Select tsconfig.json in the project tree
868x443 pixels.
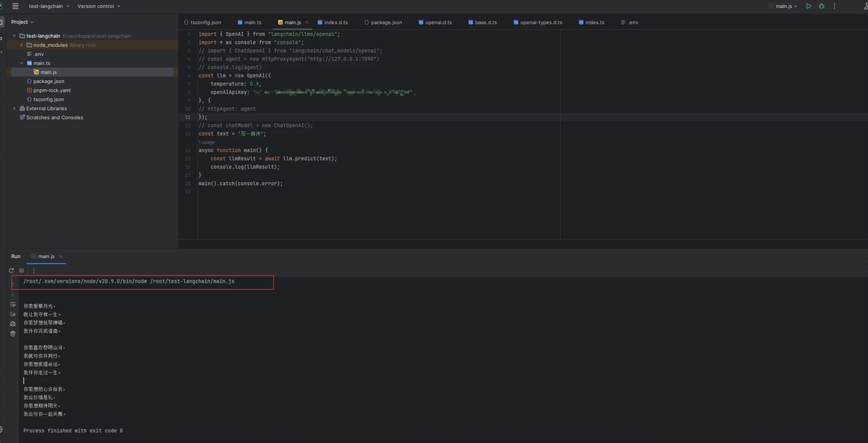click(x=45, y=99)
